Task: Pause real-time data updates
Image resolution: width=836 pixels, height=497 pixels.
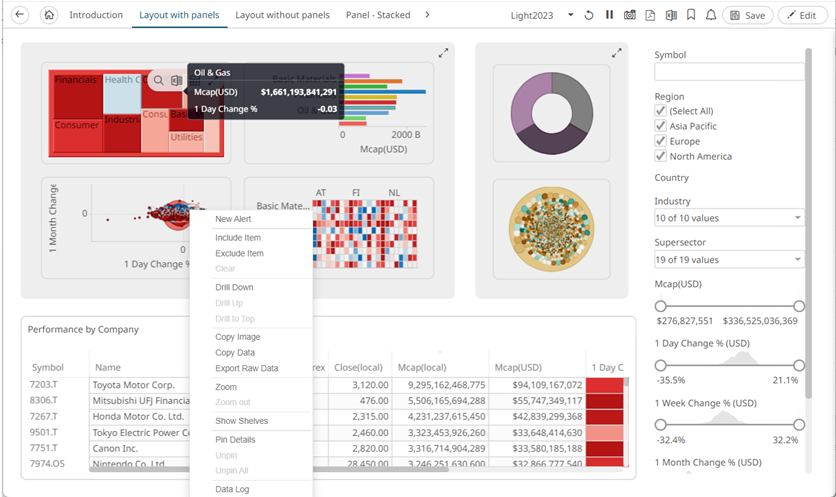Action: click(609, 15)
